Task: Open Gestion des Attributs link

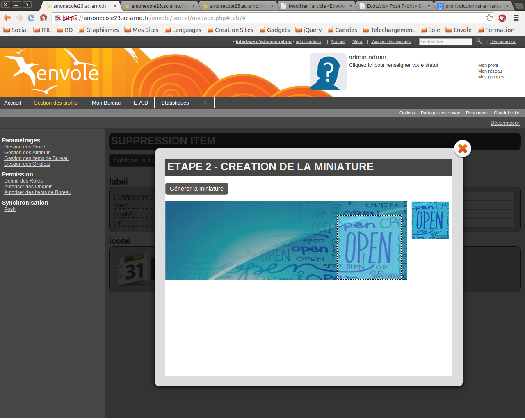Action: click(27, 153)
